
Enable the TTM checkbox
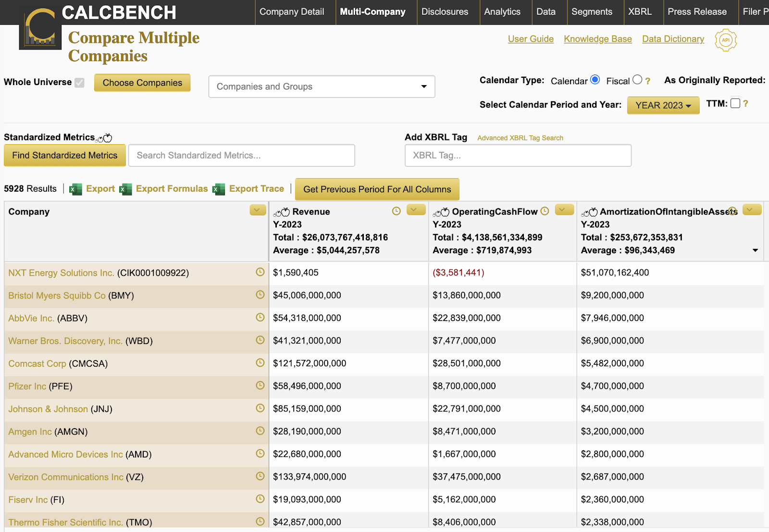(735, 103)
